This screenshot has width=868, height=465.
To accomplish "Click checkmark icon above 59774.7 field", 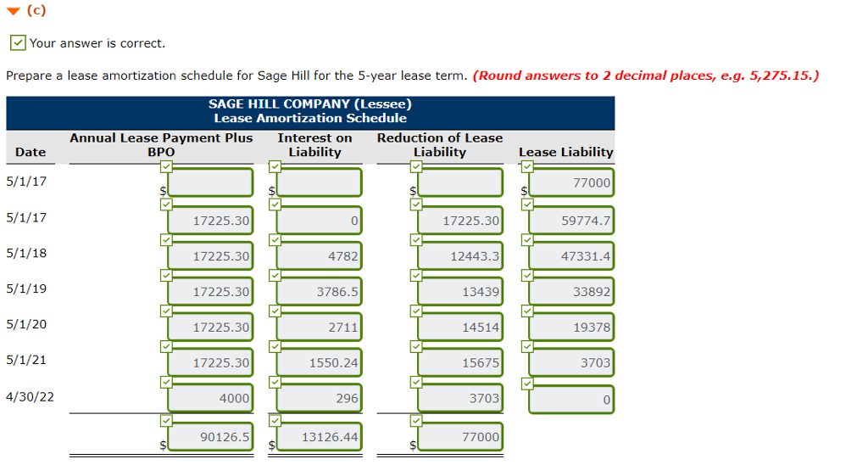I will coord(527,204).
